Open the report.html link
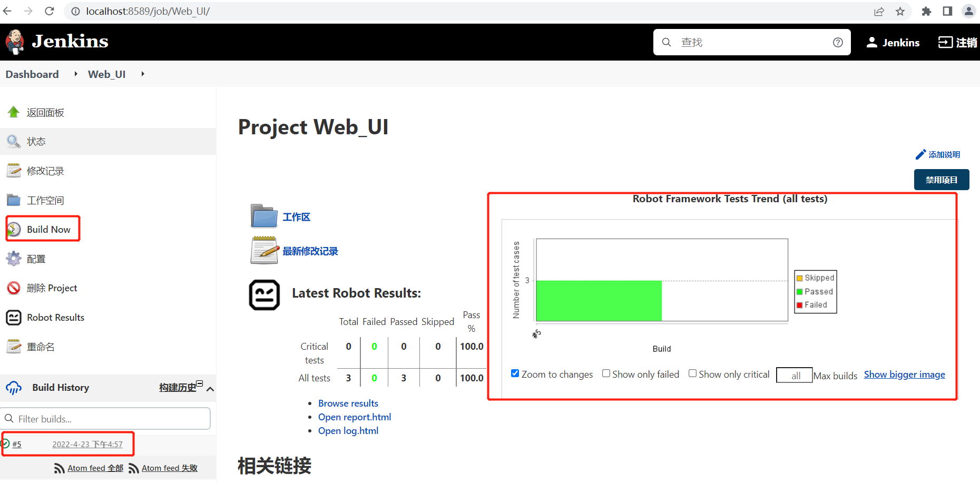Image resolution: width=980 pixels, height=483 pixels. click(x=355, y=417)
